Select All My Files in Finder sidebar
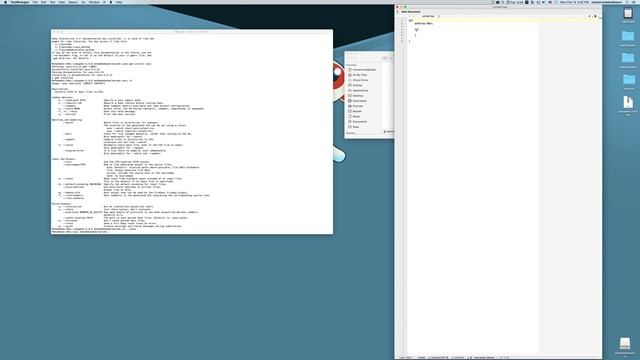640x360 pixels. coord(360,75)
